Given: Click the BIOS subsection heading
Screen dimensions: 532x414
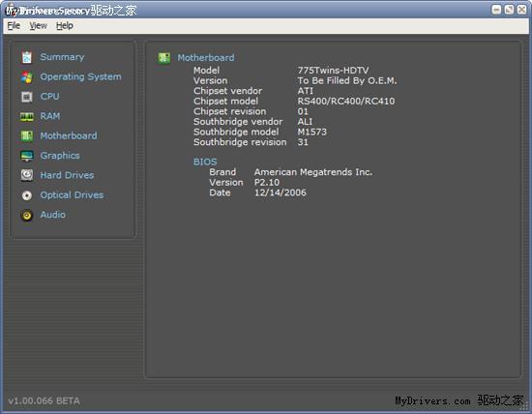Looking at the screenshot, I should [x=205, y=162].
